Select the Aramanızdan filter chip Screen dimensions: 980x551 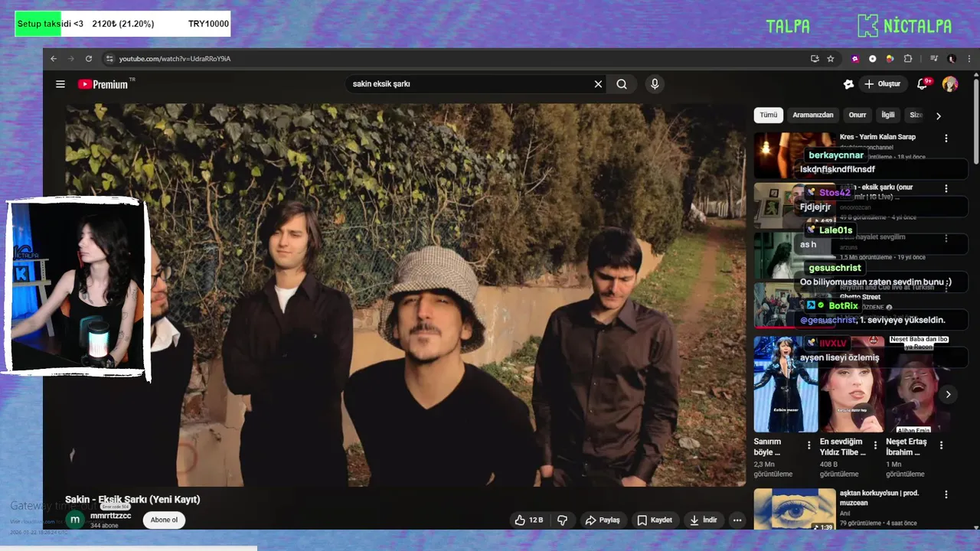click(813, 115)
